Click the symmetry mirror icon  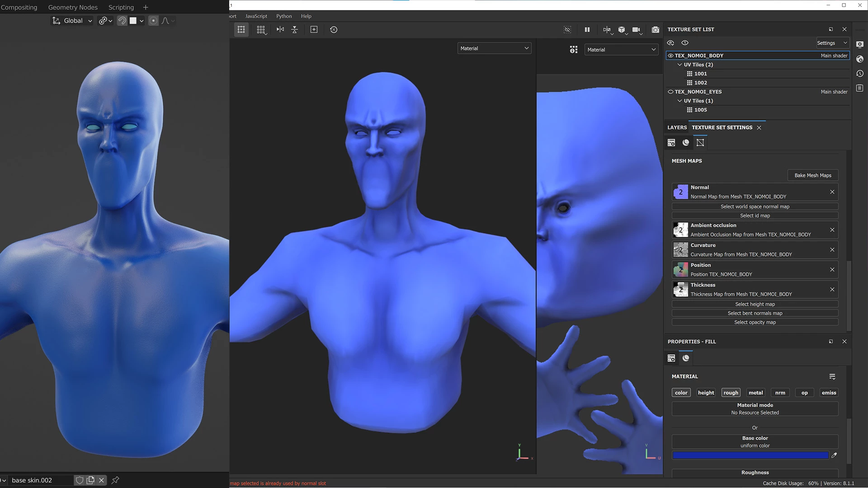tap(280, 30)
